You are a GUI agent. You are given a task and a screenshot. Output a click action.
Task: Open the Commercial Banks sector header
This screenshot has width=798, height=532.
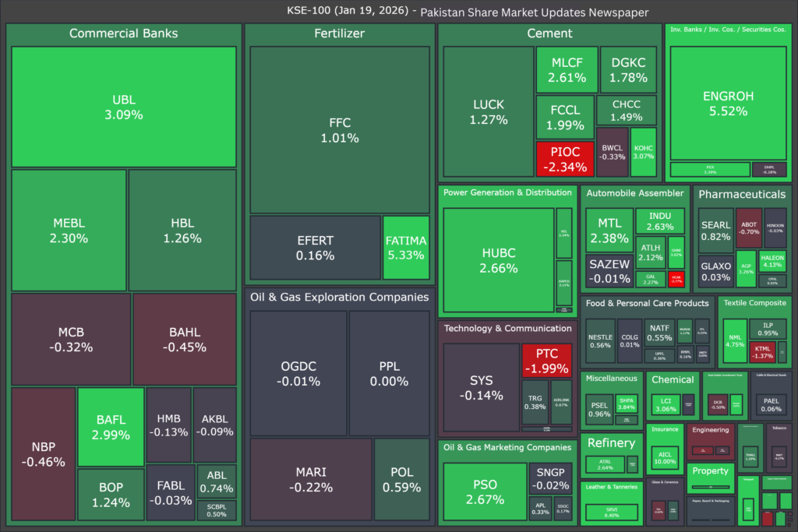pyautogui.click(x=123, y=33)
